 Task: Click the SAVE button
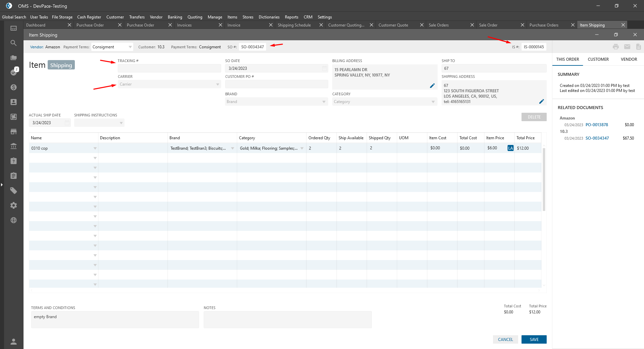[534, 340]
